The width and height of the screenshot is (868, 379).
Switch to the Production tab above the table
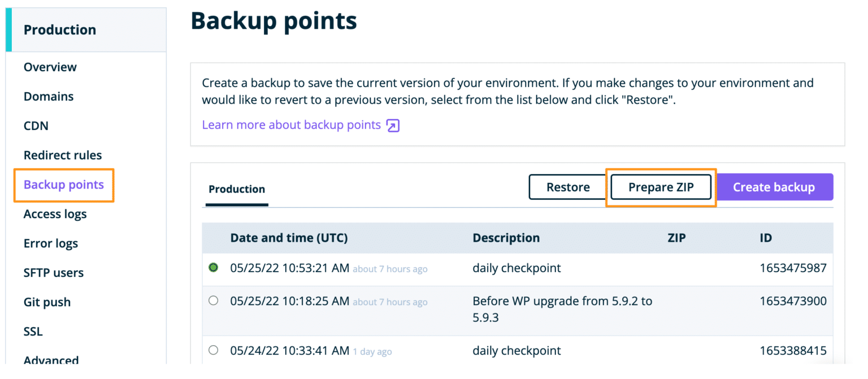click(x=236, y=189)
